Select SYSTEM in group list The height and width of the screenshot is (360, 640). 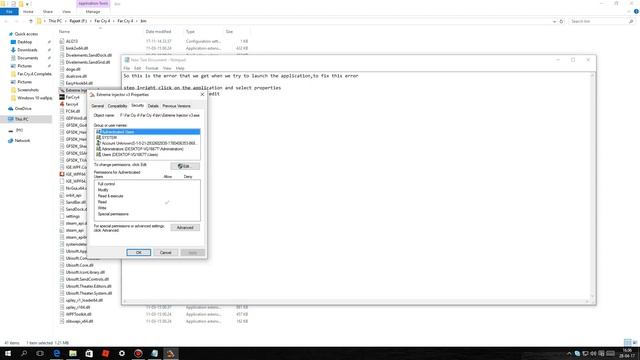[x=147, y=138]
